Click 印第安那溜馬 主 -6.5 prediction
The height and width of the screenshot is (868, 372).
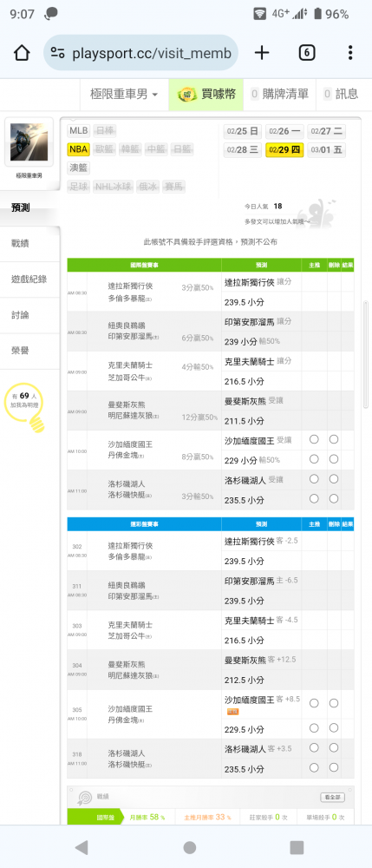[261, 581]
